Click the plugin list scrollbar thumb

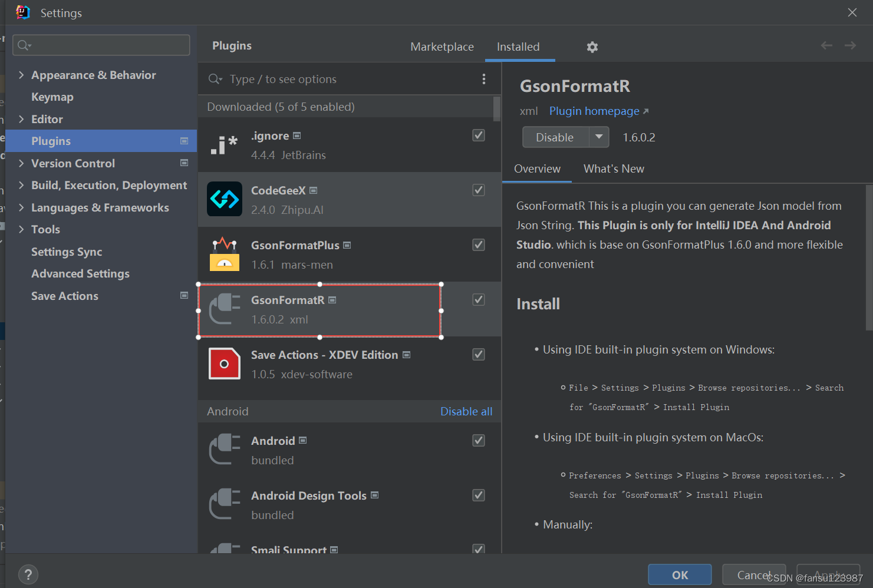click(497, 108)
